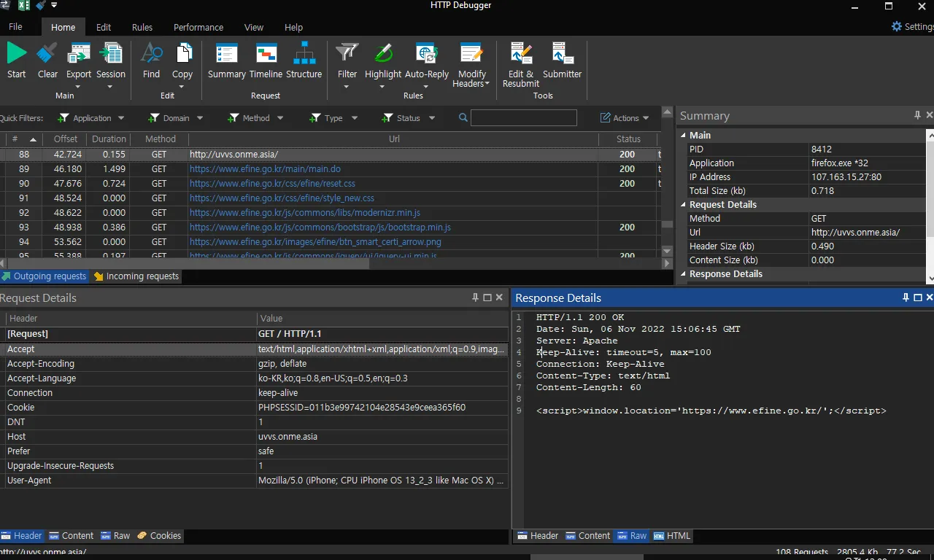Switch response view to HTML tab
The height and width of the screenshot is (560, 934).
click(x=671, y=535)
